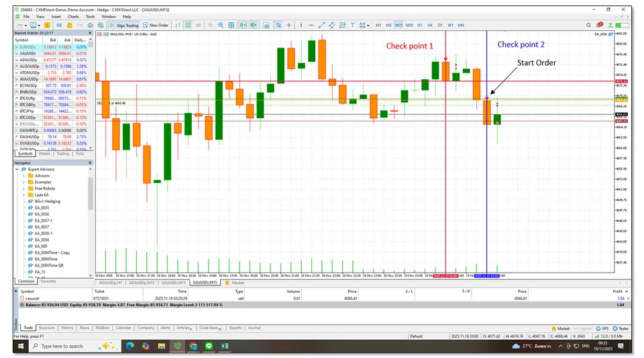Switch chart to bar chart icon
The width and height of the screenshot is (644, 358).
point(177,25)
